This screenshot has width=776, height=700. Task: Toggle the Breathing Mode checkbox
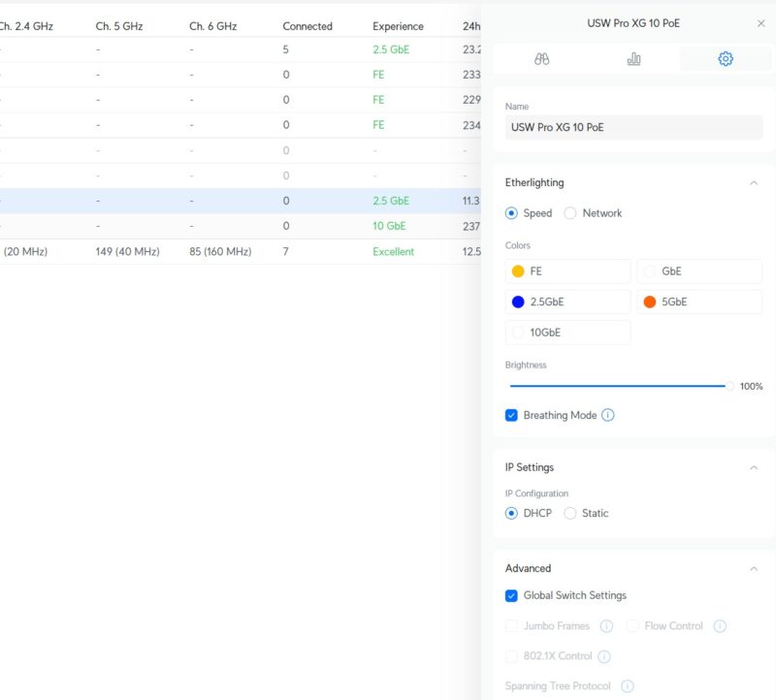coord(511,415)
